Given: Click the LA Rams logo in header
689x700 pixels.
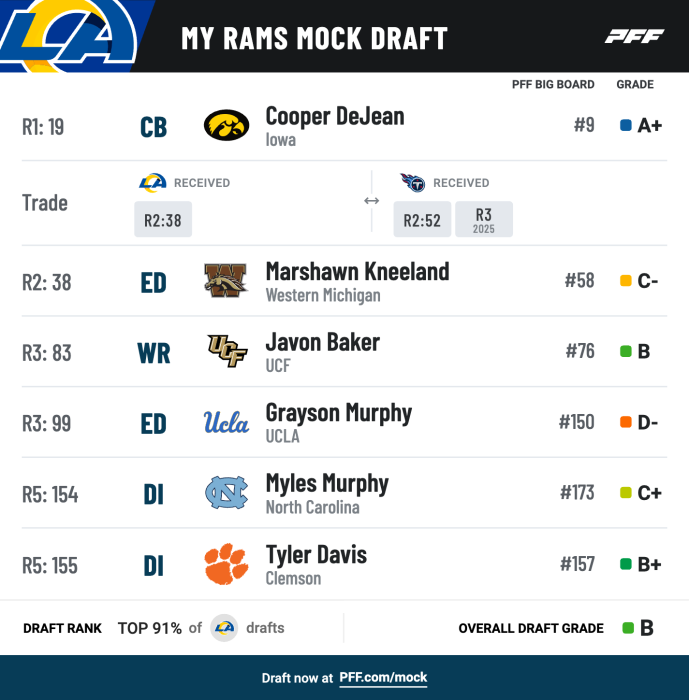Looking at the screenshot, I should [x=70, y=34].
